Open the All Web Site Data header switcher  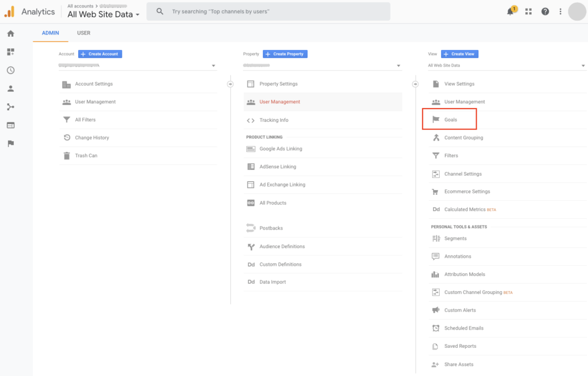(103, 14)
